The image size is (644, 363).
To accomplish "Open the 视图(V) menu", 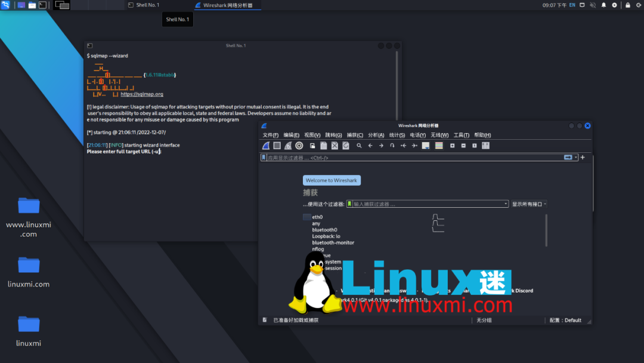I will (312, 135).
